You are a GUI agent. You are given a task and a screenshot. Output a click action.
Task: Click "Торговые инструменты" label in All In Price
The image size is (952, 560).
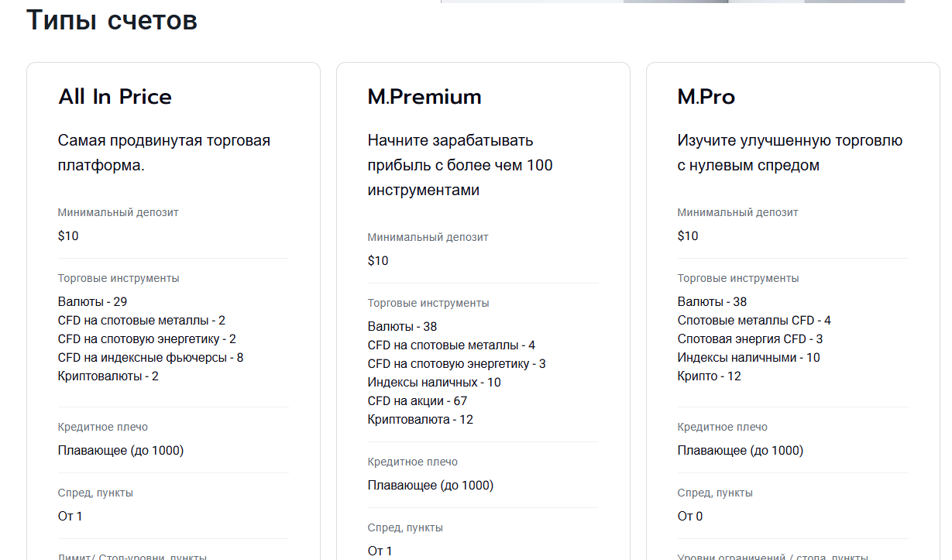click(119, 278)
